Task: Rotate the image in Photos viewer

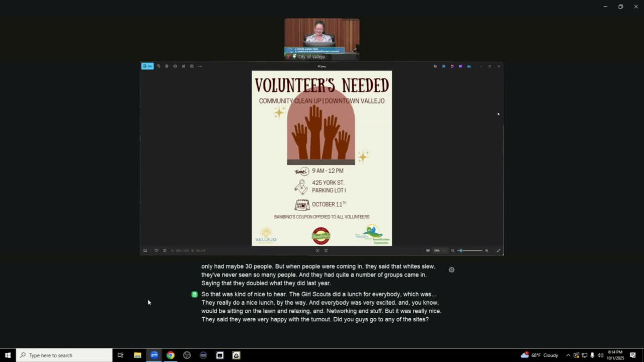Action: [158, 66]
